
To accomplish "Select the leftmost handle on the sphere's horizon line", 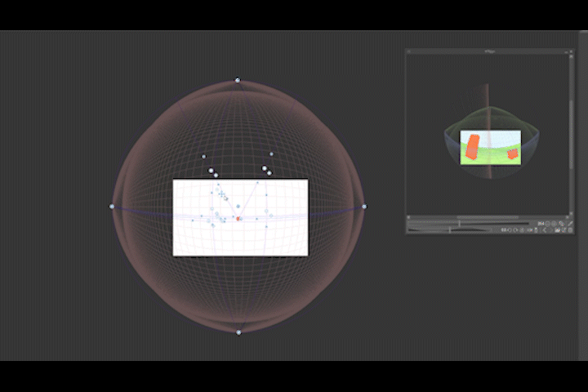I will pyautogui.click(x=112, y=207).
